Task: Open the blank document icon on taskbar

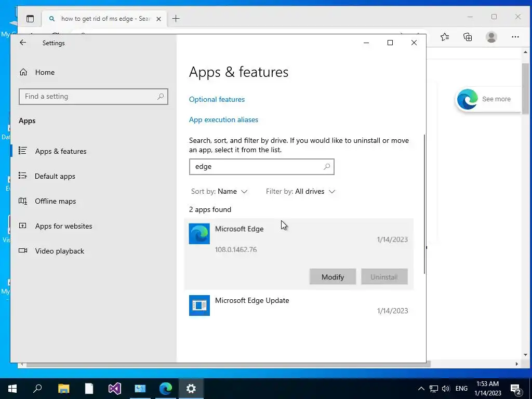Action: click(89, 389)
